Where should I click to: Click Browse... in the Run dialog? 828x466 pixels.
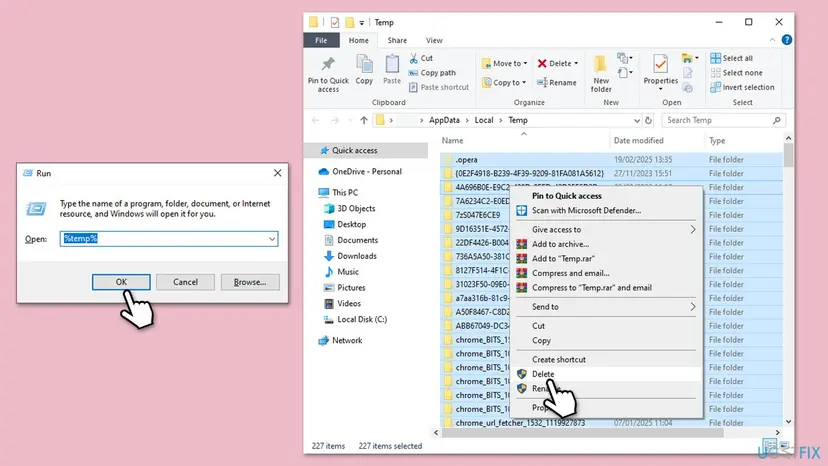[250, 282]
